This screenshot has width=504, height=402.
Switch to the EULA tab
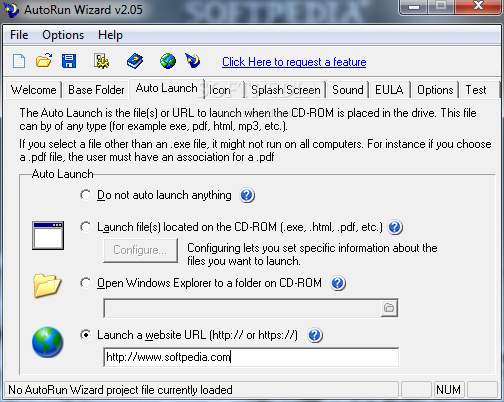(389, 90)
